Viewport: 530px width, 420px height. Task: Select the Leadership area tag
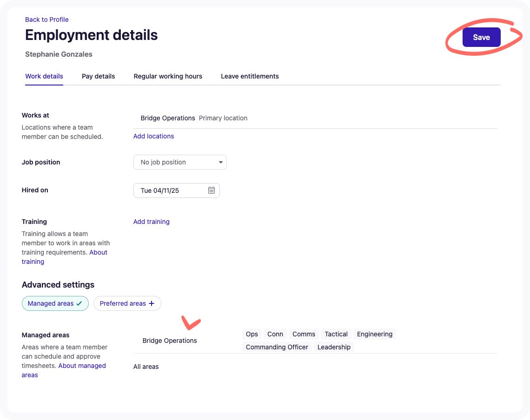pos(334,347)
